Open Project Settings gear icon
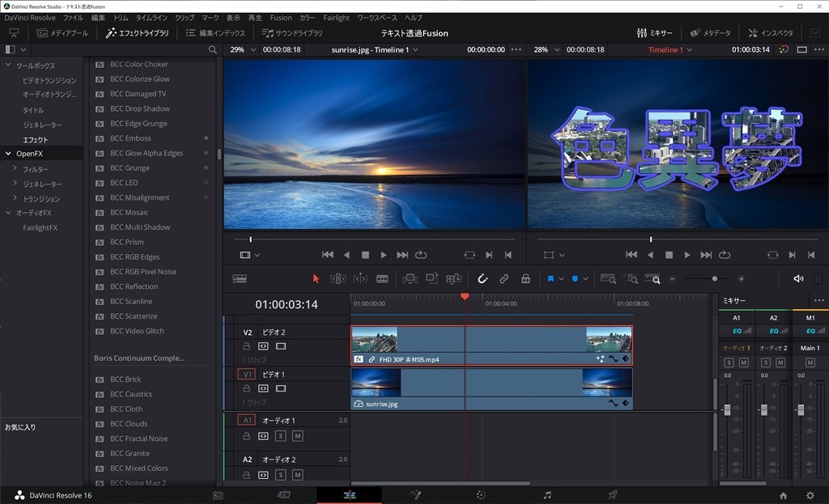 (810, 496)
